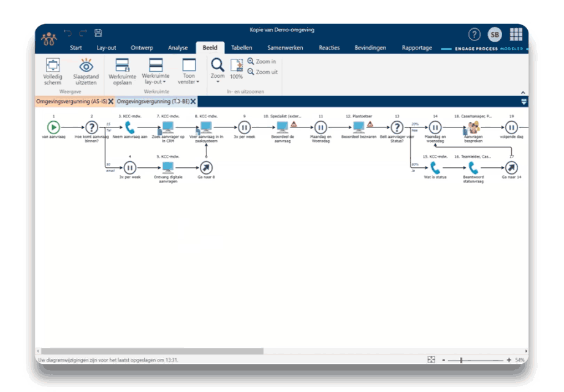Click Werkruimte opslaan icon
Screen dimensions: 564x392
pyautogui.click(x=122, y=66)
